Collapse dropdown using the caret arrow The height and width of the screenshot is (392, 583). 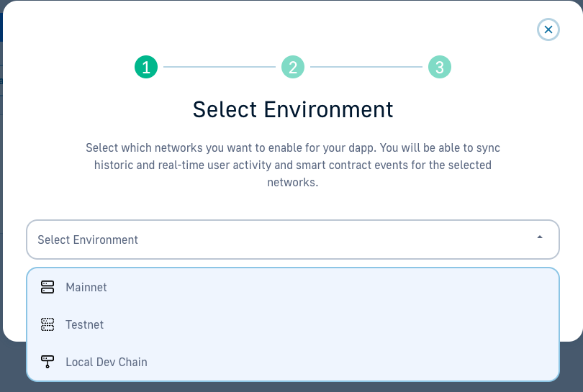pyautogui.click(x=540, y=237)
